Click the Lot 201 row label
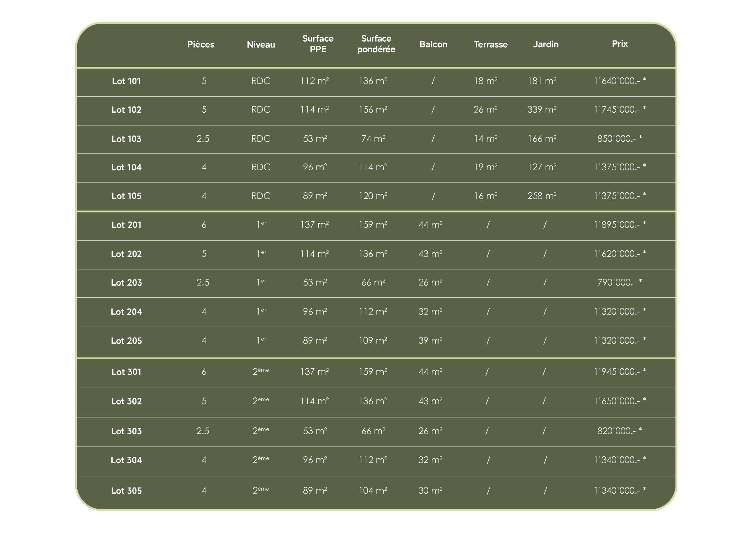 coord(126,225)
